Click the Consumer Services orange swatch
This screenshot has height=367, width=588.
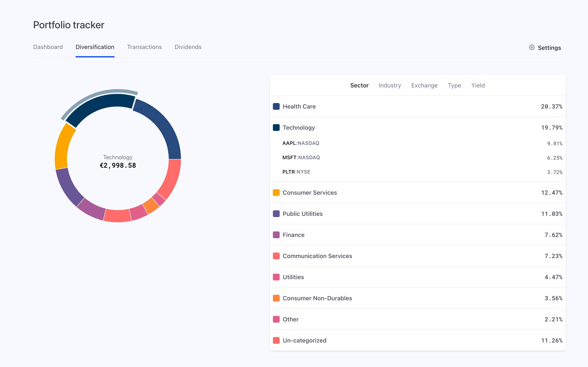click(x=276, y=193)
